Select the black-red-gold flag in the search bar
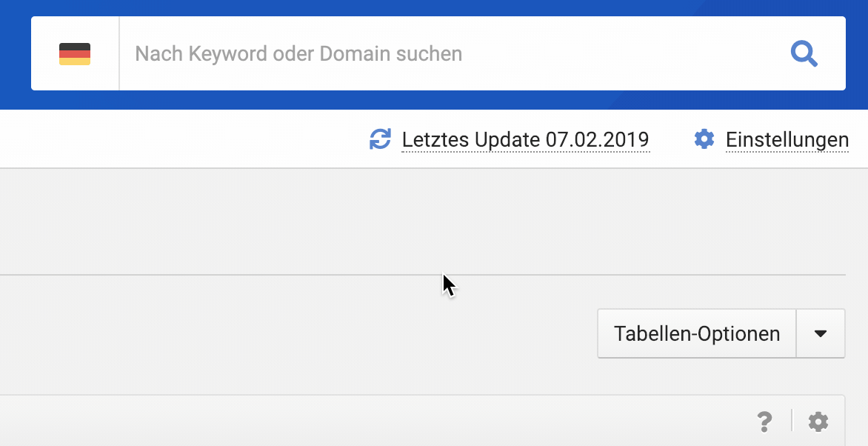This screenshot has height=446, width=868. [x=75, y=54]
